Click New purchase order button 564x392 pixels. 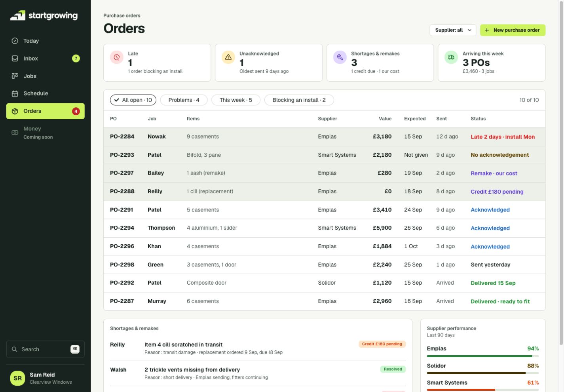[x=513, y=30]
